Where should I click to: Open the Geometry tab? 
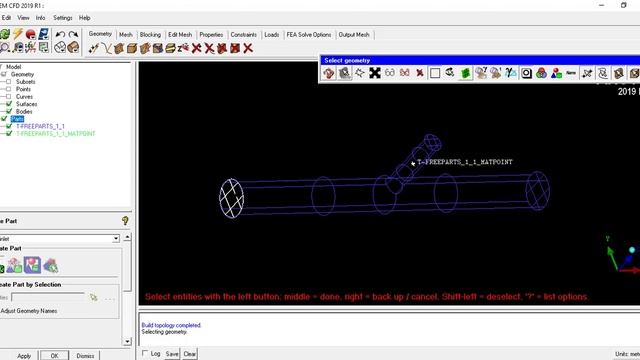click(100, 34)
